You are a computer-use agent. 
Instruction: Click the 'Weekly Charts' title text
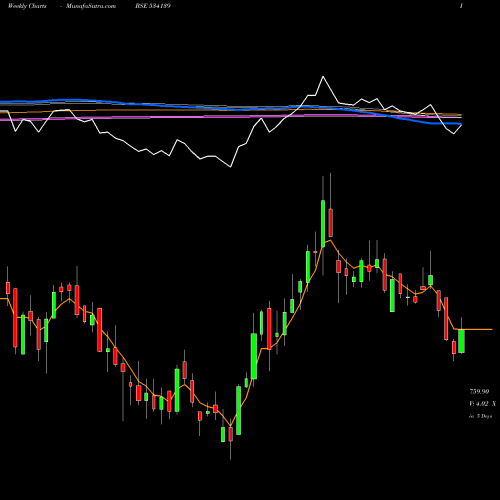(x=27, y=6)
